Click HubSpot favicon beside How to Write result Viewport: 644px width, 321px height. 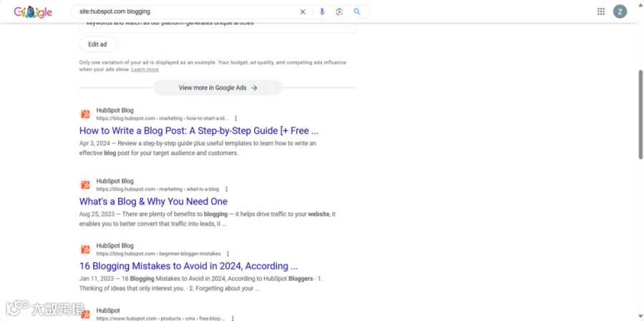pos(85,114)
